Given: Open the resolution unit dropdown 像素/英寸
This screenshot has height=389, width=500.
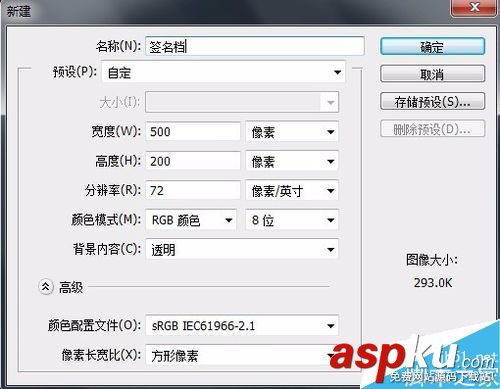Looking at the screenshot, I should [292, 191].
